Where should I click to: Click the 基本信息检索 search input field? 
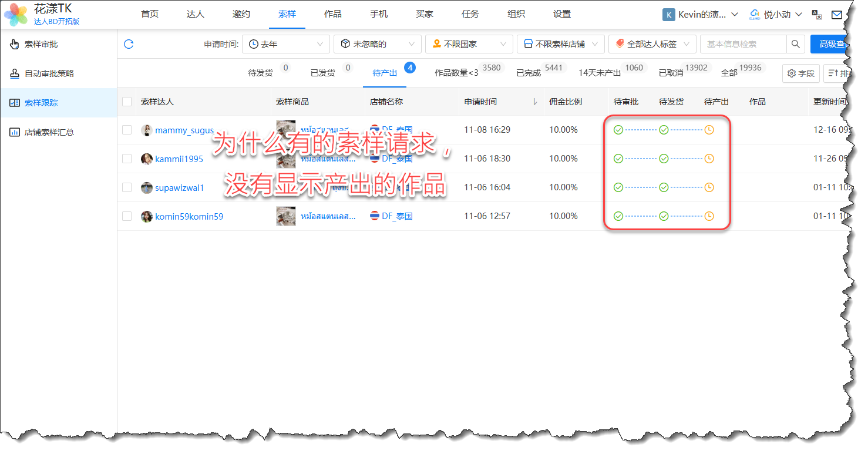(743, 44)
